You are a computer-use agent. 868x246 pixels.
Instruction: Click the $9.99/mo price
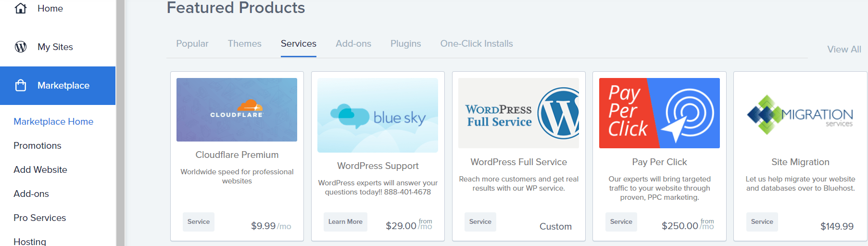(271, 226)
